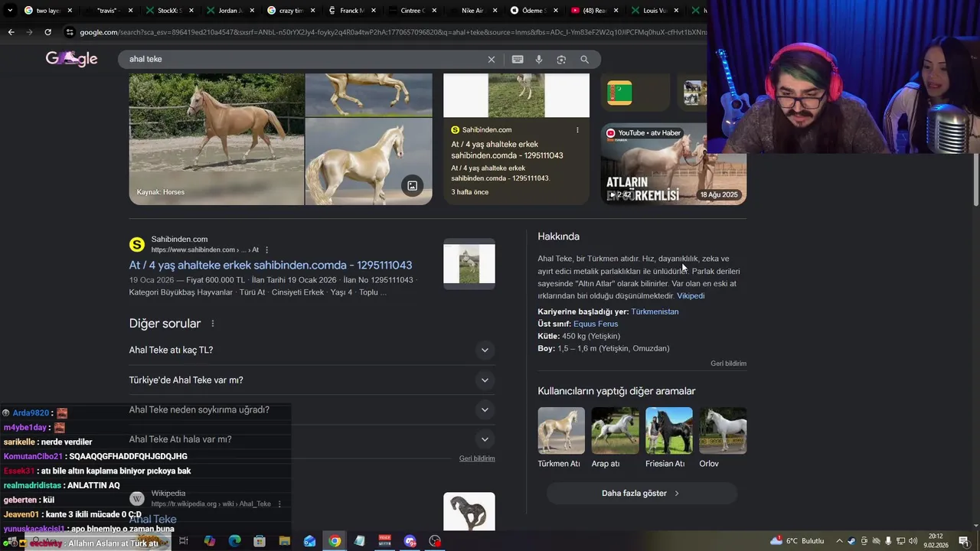
Task: Open the clock showing 20:12
Action: click(x=936, y=541)
